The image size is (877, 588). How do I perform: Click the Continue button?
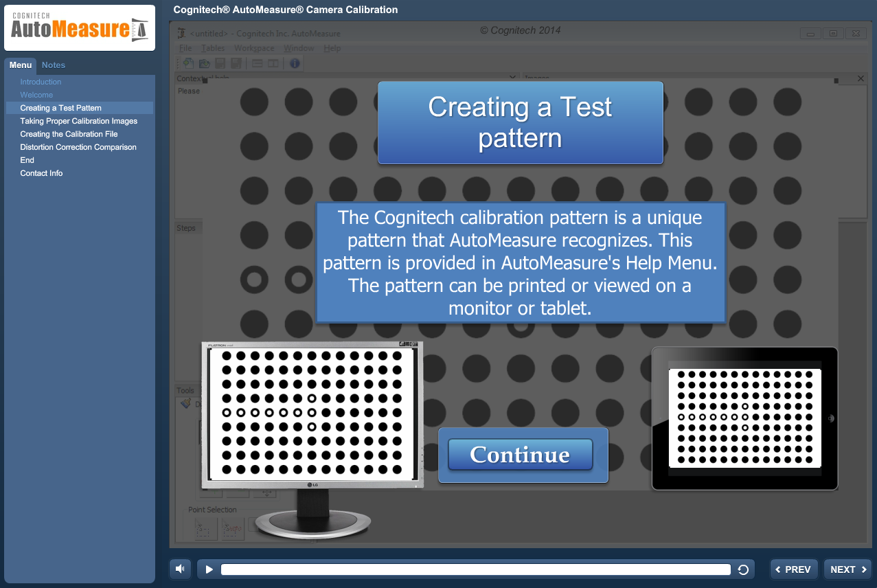[520, 455]
